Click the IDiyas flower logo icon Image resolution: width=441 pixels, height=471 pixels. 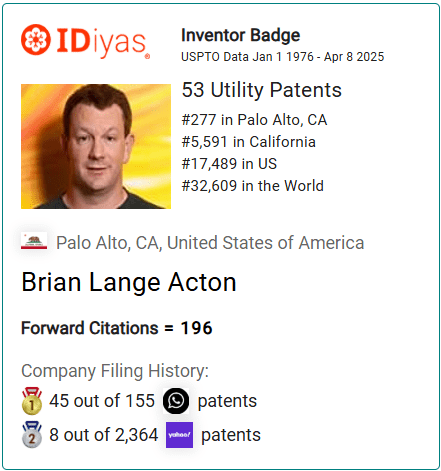coord(36,39)
